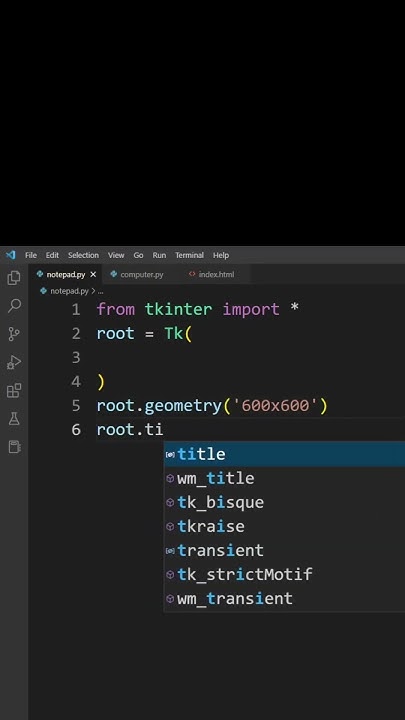The image size is (405, 720).
Task: Open the Testing flask view
Action: tap(14, 418)
